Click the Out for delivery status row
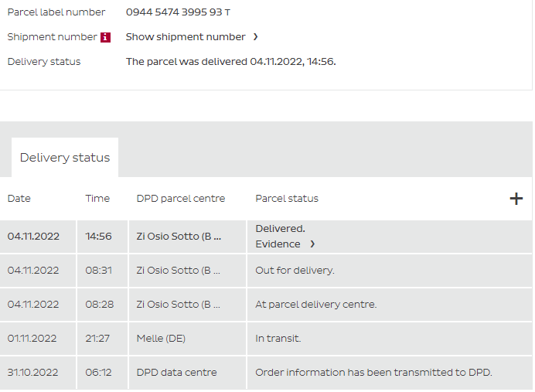The width and height of the screenshot is (535, 392). 295,271
